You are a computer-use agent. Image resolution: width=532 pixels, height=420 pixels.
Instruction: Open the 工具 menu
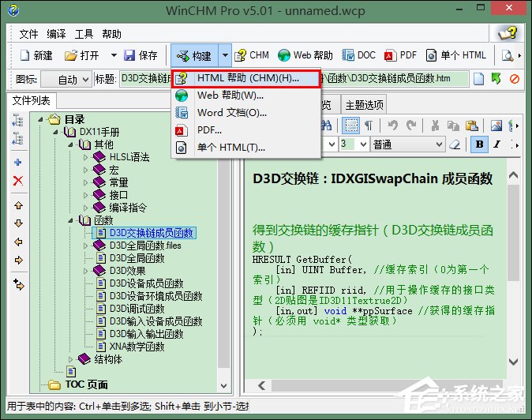[x=84, y=34]
